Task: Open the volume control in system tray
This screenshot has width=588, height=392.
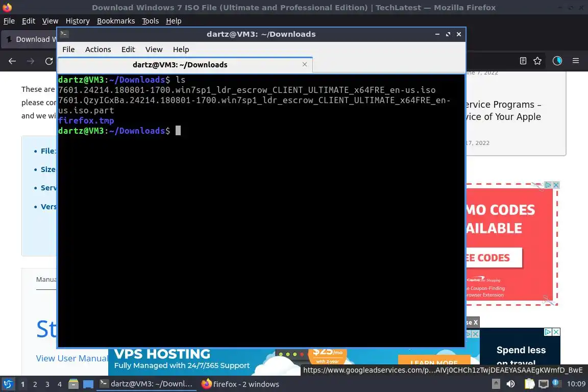Action: click(510, 384)
